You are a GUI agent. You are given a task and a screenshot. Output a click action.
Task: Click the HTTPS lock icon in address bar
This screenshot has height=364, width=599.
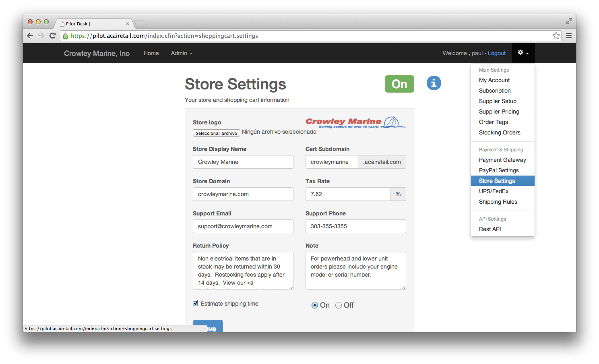(x=66, y=35)
